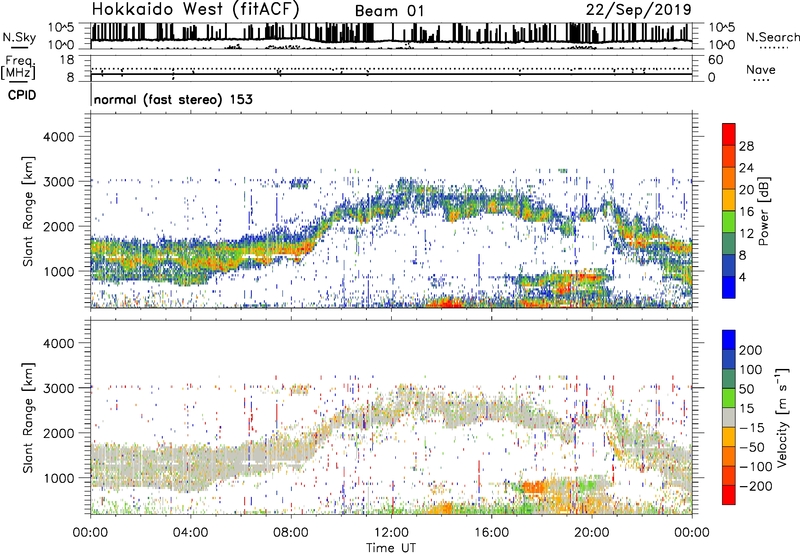
Task: Click the 22/Sep/2019 date text
Action: pyautogui.click(x=638, y=10)
